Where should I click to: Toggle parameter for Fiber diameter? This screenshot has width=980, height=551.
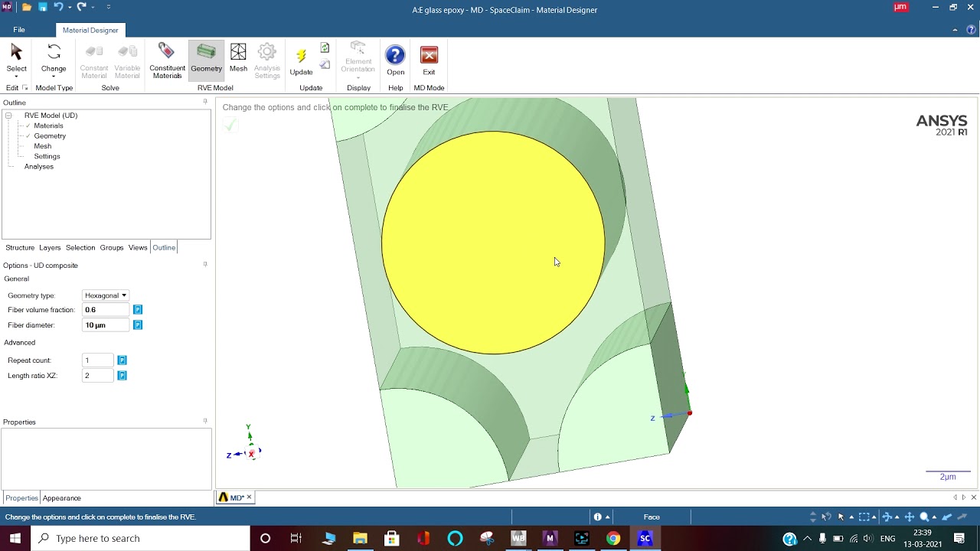pos(138,325)
